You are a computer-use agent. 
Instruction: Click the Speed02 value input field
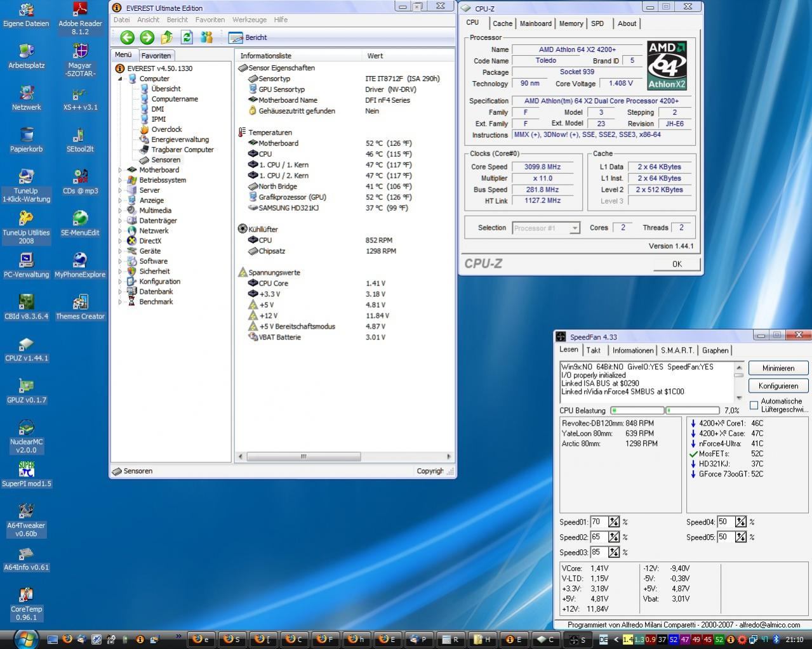click(x=599, y=537)
